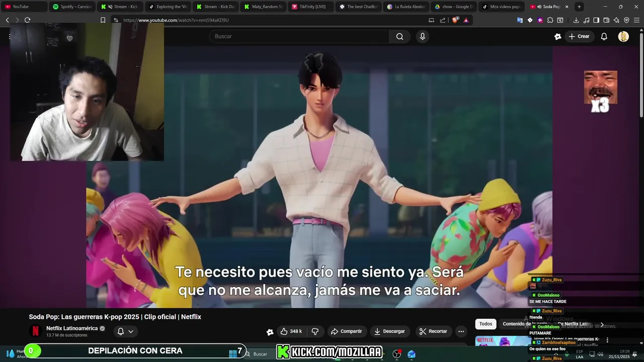Screen dimensions: 644x362
Task: Open Brave Wallet icon
Action: tap(606, 20)
